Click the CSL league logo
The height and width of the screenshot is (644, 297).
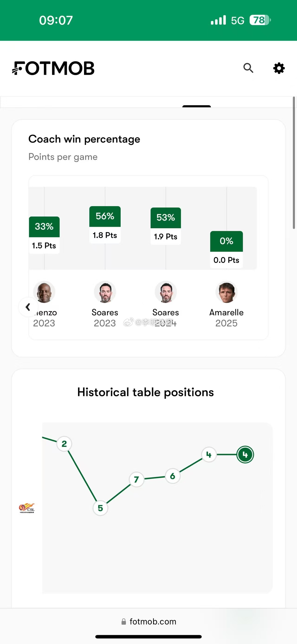click(x=27, y=508)
